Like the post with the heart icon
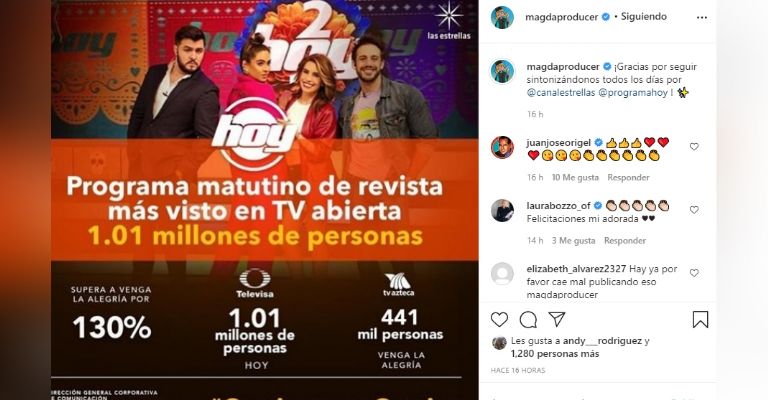This screenshot has height=400, width=768. [499, 320]
